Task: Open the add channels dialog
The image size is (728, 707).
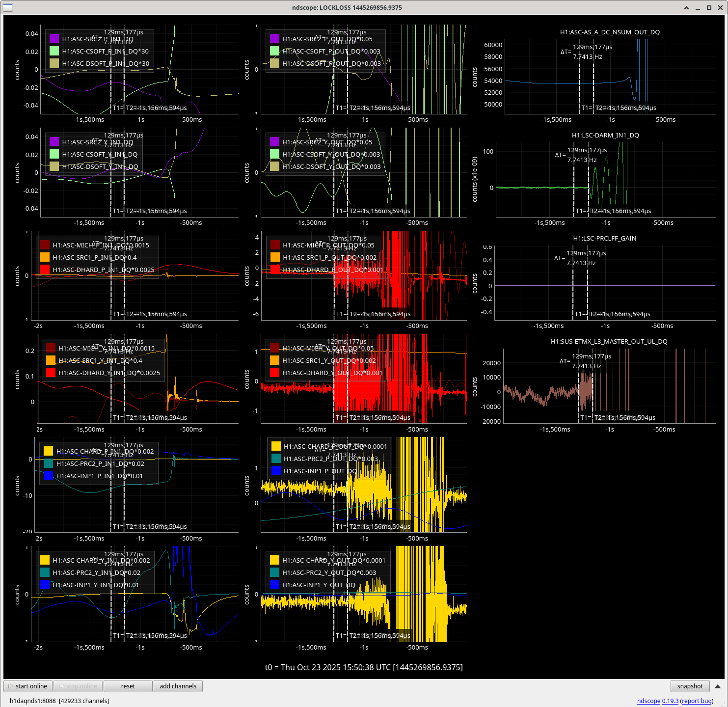Action: click(178, 686)
